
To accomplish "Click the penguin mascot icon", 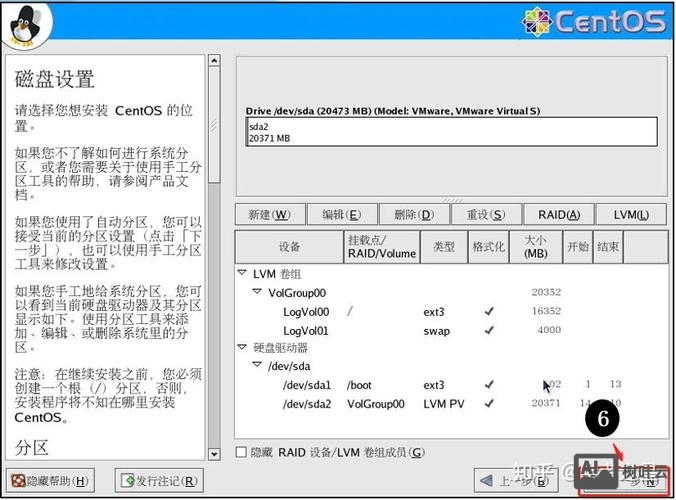I will pyautogui.click(x=25, y=26).
